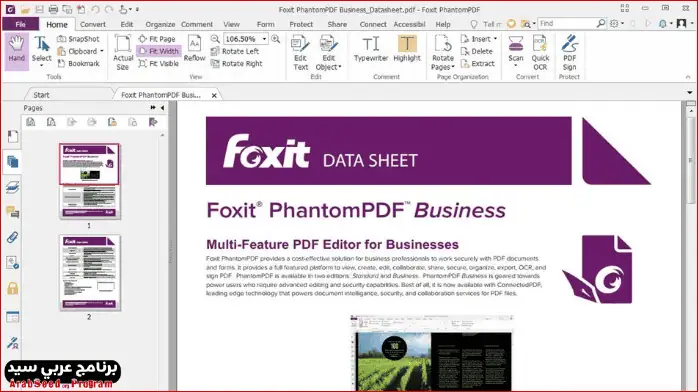Click Quick OCR
Image resolution: width=698 pixels, height=392 pixels.
click(540, 53)
